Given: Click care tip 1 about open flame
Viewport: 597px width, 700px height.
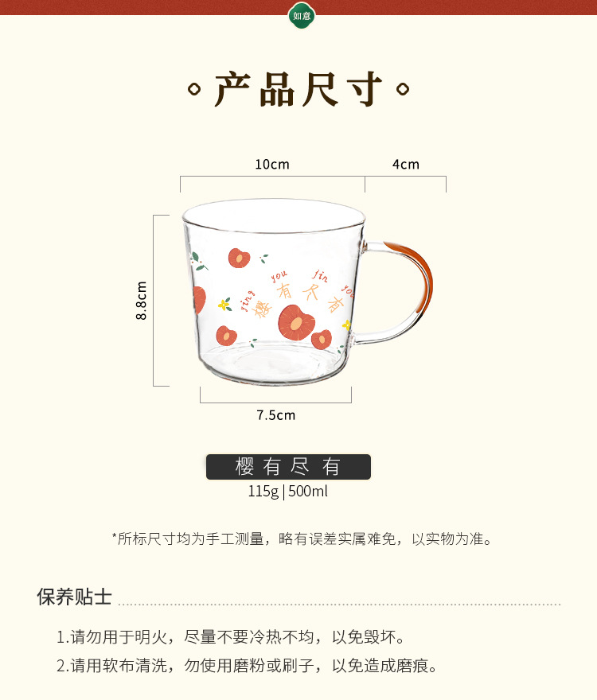Looking at the screenshot, I should [x=231, y=637].
